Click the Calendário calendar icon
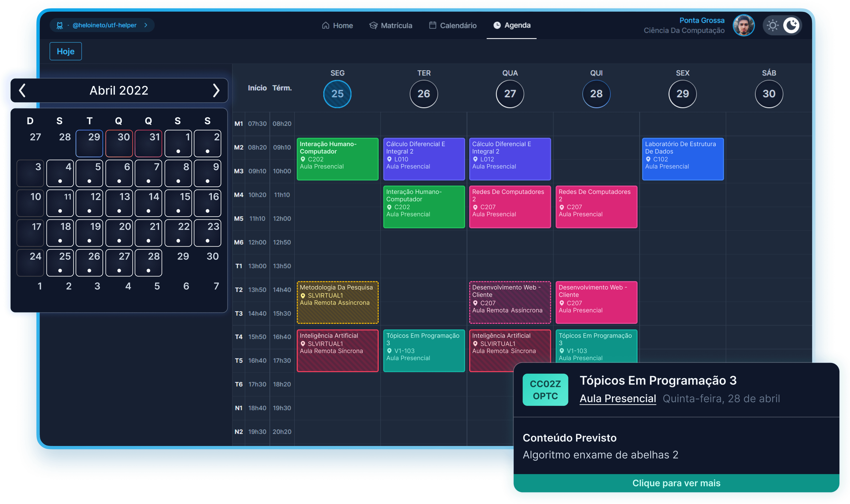This screenshot has width=850, height=504. click(432, 26)
